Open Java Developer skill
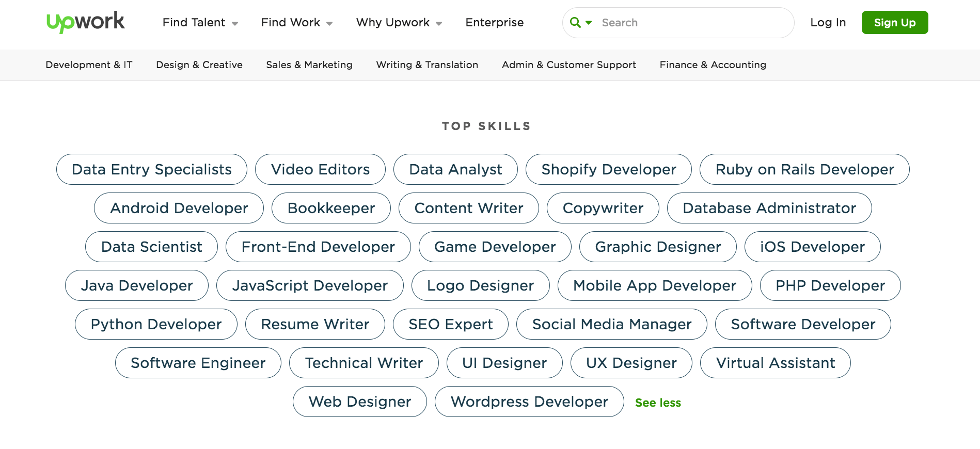This screenshot has height=449, width=980. pyautogui.click(x=137, y=285)
